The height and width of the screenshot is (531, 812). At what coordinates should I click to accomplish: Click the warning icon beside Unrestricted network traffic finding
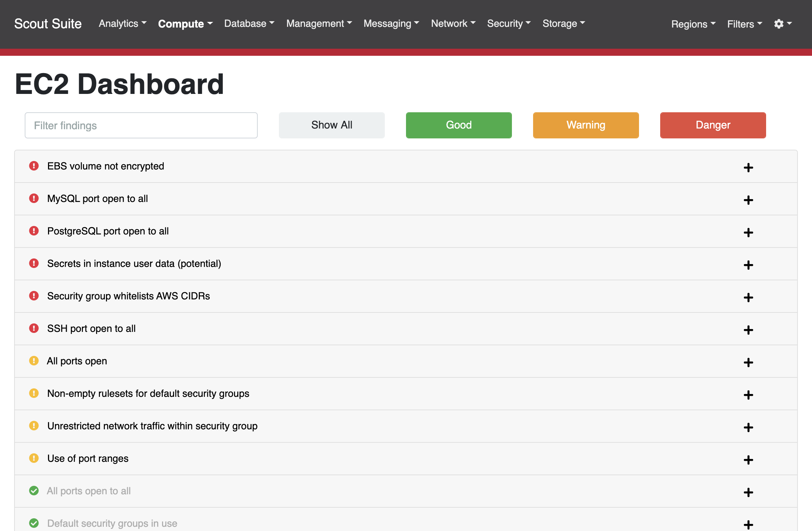click(34, 425)
